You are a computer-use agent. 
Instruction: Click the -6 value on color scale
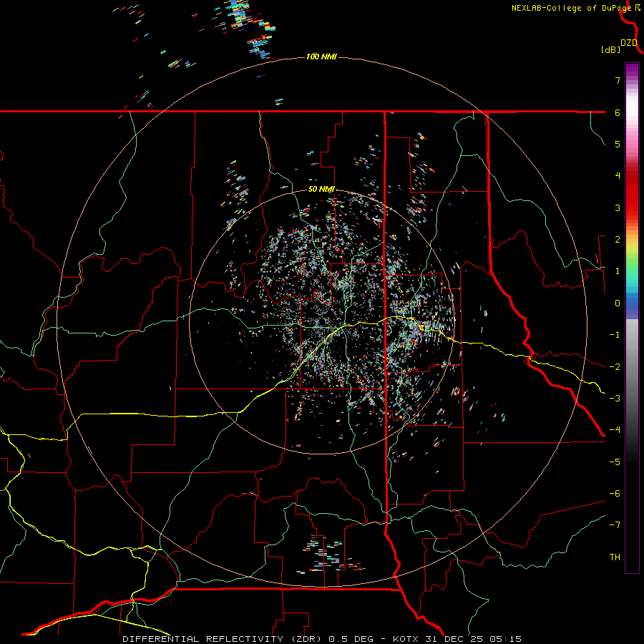pyautogui.click(x=615, y=494)
